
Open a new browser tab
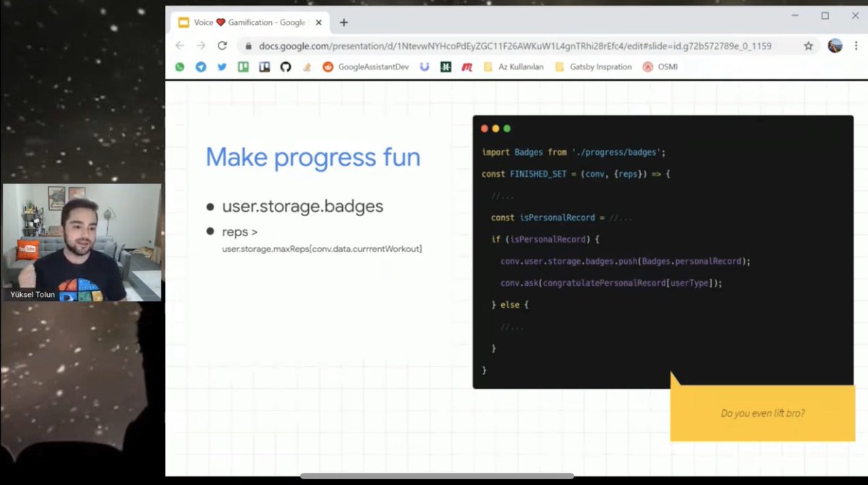pos(344,22)
